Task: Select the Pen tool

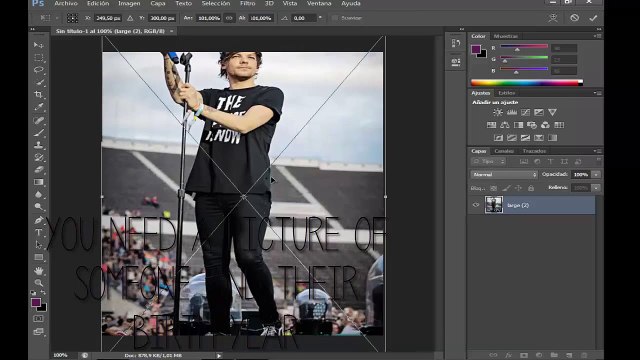Action: click(38, 220)
